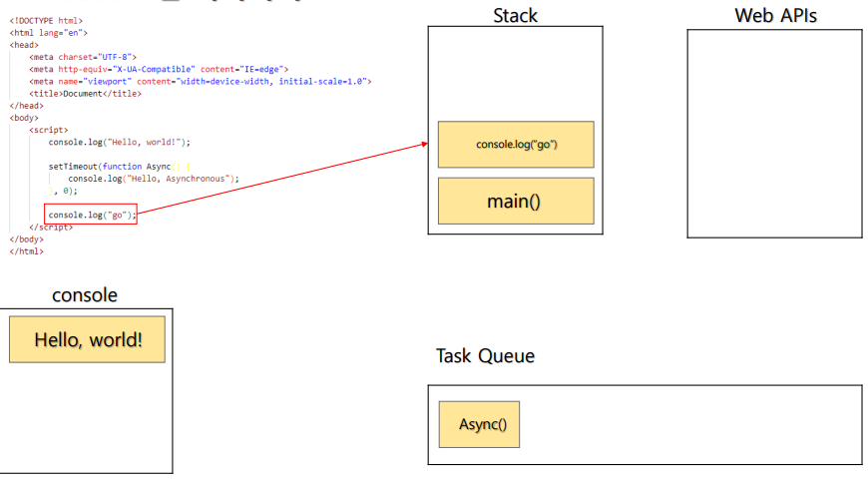Click the closing </script> tag line

[x=50, y=228]
